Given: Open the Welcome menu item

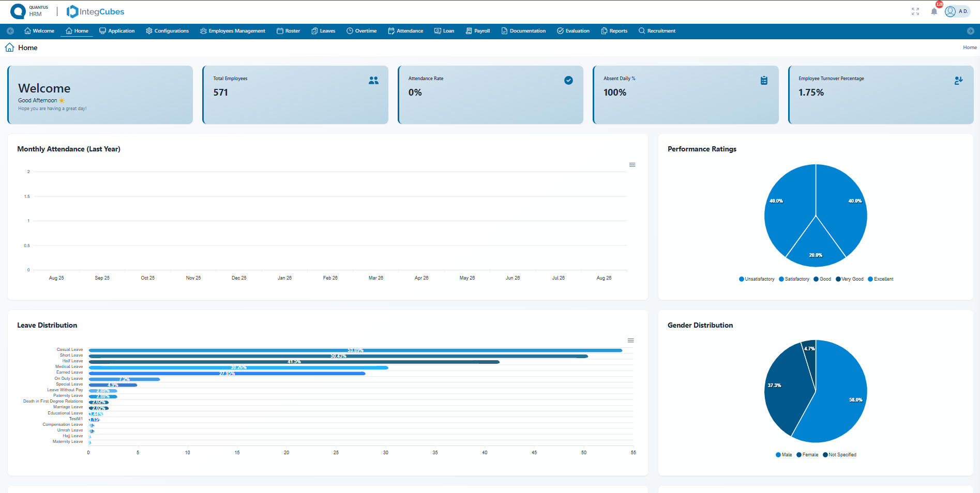Looking at the screenshot, I should (x=39, y=31).
